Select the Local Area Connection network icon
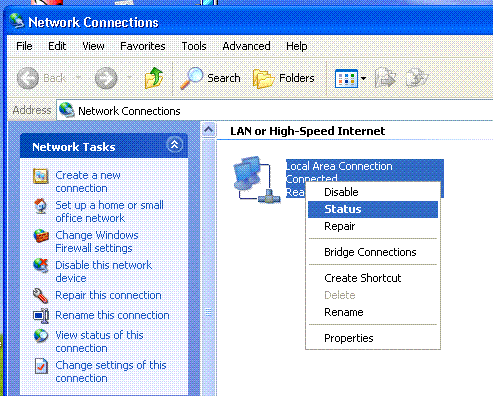Viewport: 493px width, 396px height. tap(257, 179)
